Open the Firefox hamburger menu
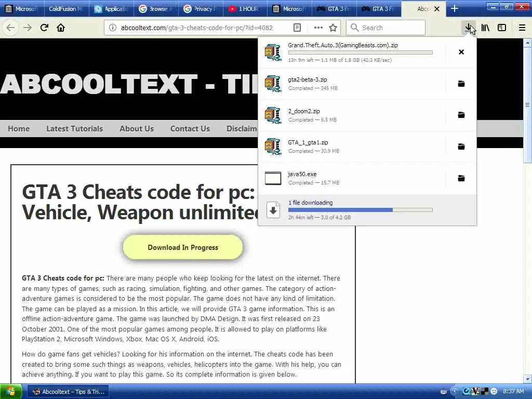This screenshot has height=399, width=532. tap(522, 28)
